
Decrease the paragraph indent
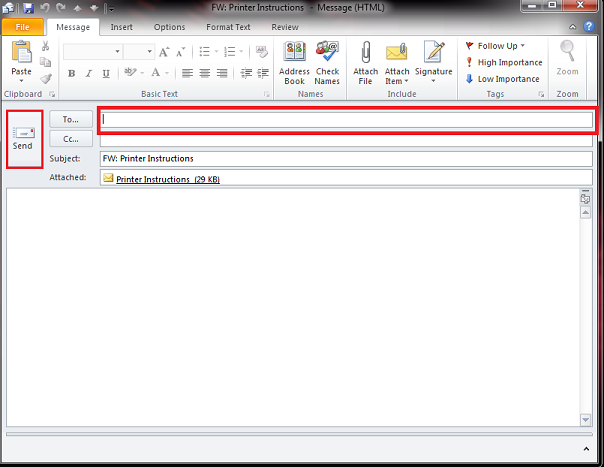point(246,73)
